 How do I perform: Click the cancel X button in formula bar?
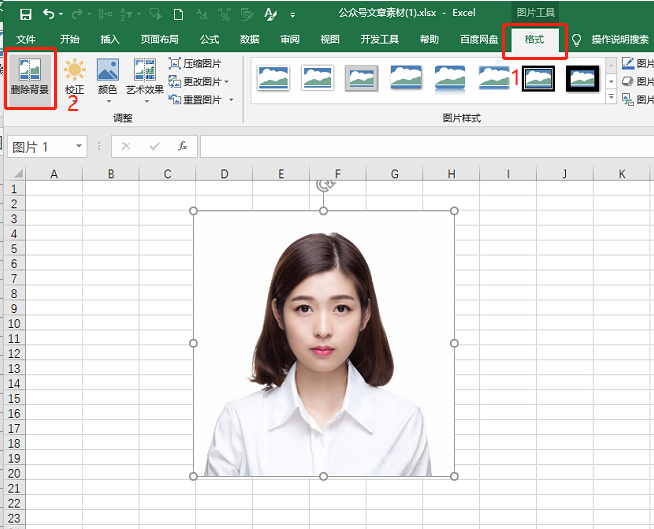click(126, 146)
